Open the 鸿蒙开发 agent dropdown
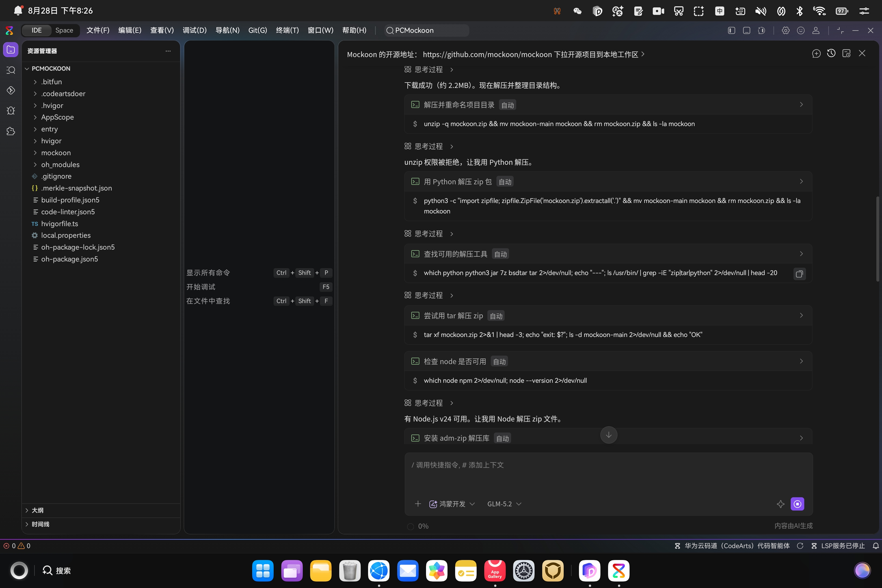Image resolution: width=882 pixels, height=588 pixels. (452, 504)
